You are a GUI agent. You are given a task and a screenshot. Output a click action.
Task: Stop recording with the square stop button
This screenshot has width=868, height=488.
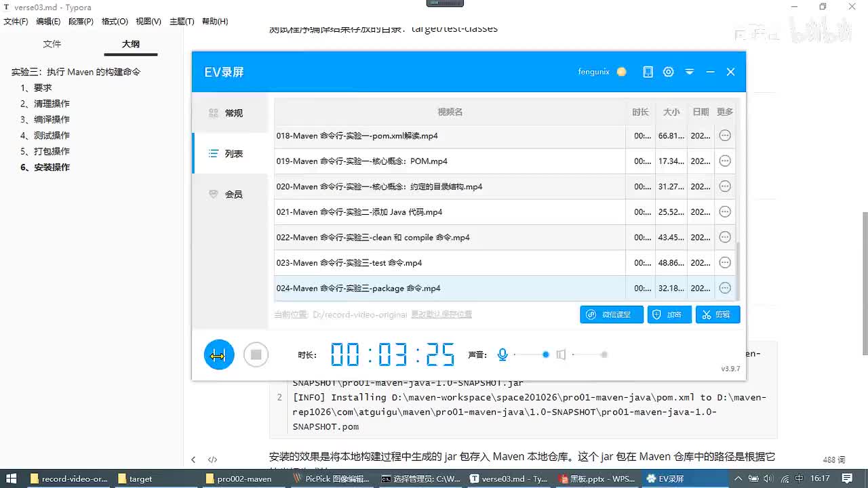[256, 354]
